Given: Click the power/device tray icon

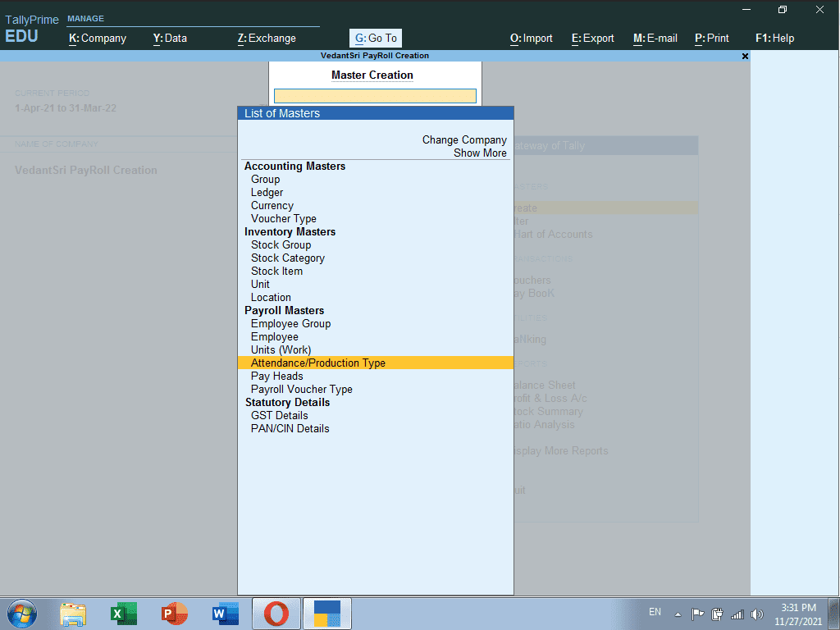Looking at the screenshot, I should point(717,614).
